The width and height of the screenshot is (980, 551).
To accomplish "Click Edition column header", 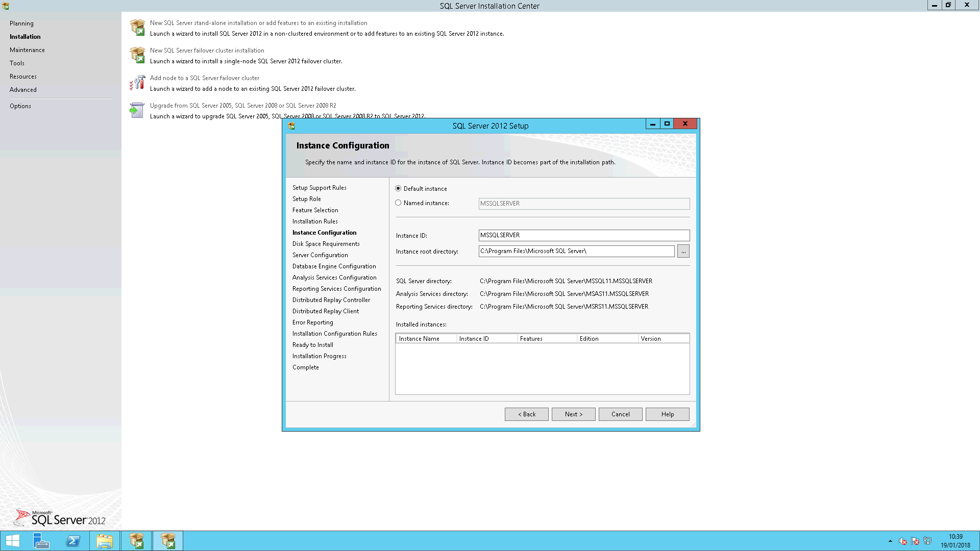I will coord(607,339).
